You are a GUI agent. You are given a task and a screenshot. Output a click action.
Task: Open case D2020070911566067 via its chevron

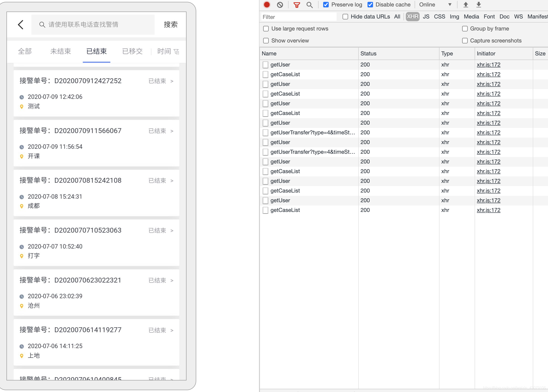172,131
